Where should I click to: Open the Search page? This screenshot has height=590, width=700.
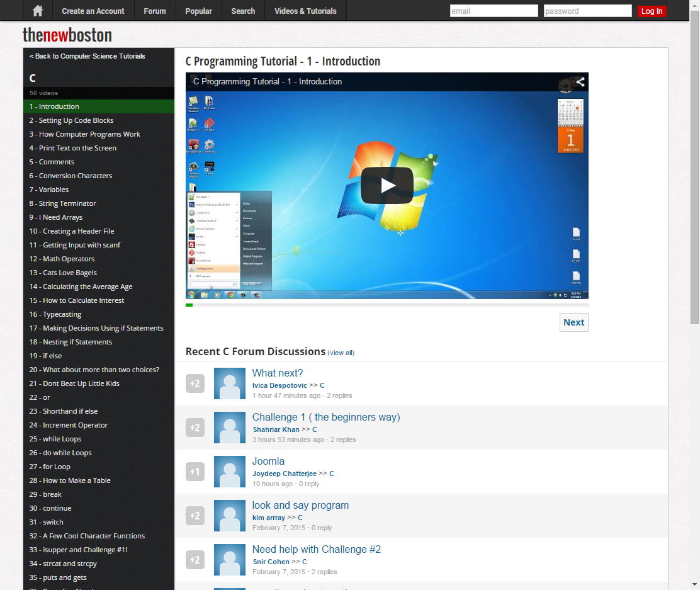244,11
